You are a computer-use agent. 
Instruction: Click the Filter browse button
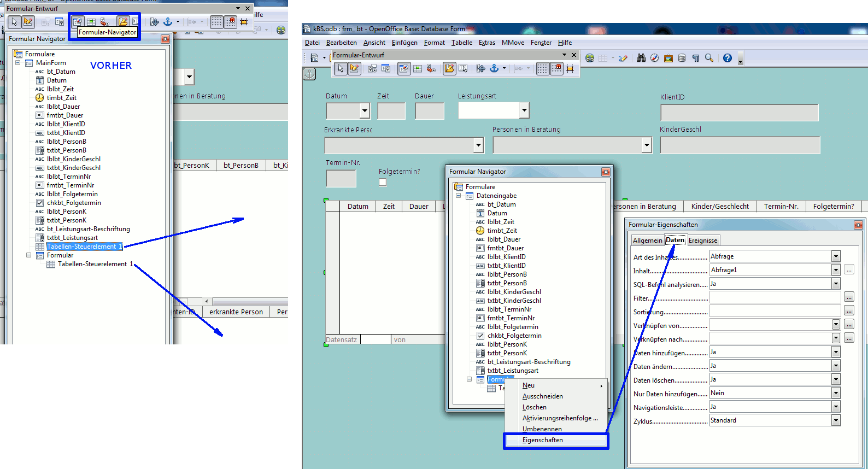click(849, 297)
